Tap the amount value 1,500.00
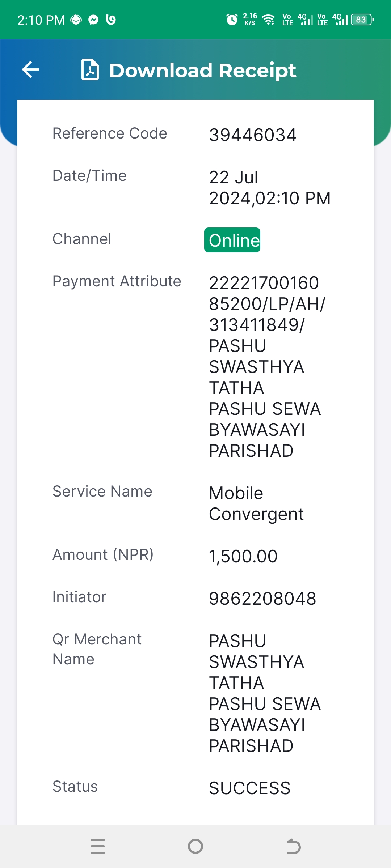 243,556
